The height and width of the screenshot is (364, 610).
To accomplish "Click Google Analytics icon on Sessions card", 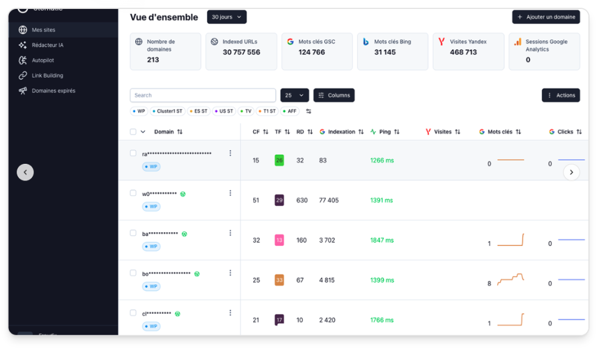I will (x=518, y=42).
